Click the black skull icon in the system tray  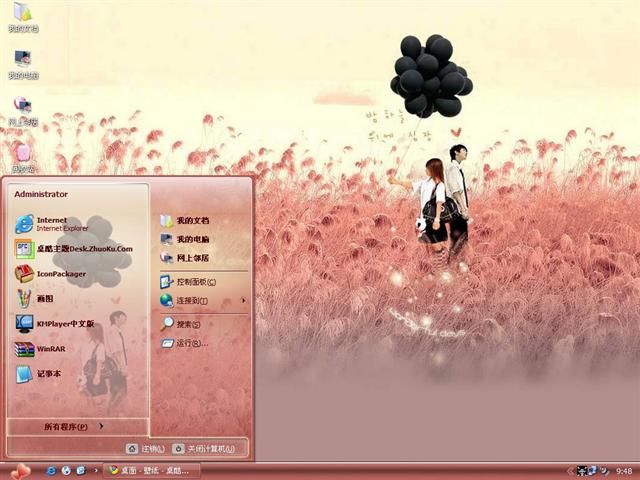point(582,471)
